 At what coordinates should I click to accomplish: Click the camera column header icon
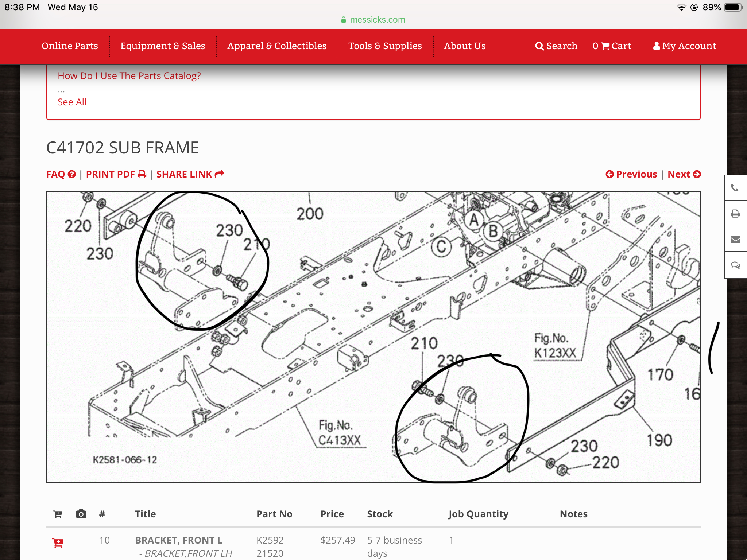click(x=81, y=514)
